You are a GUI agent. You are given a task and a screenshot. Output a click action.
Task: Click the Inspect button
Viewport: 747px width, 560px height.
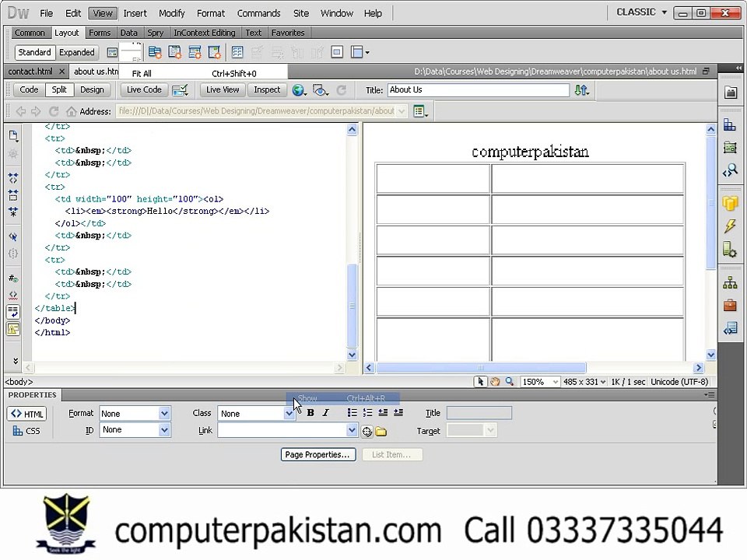[267, 89]
